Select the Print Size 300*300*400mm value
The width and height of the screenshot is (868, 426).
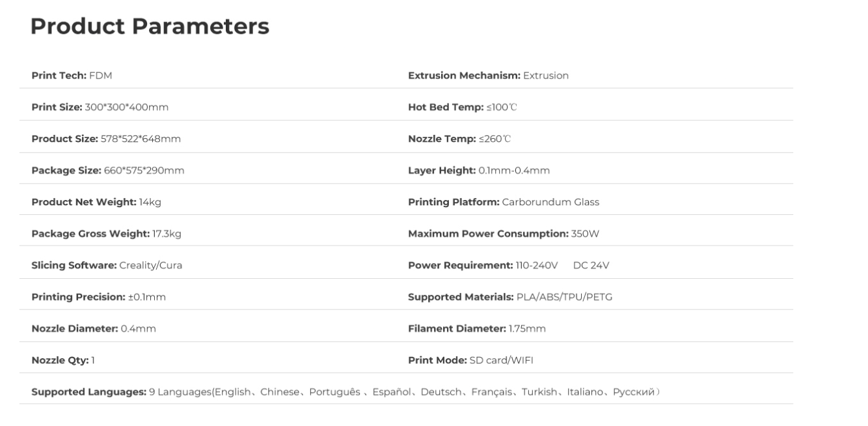click(x=127, y=107)
